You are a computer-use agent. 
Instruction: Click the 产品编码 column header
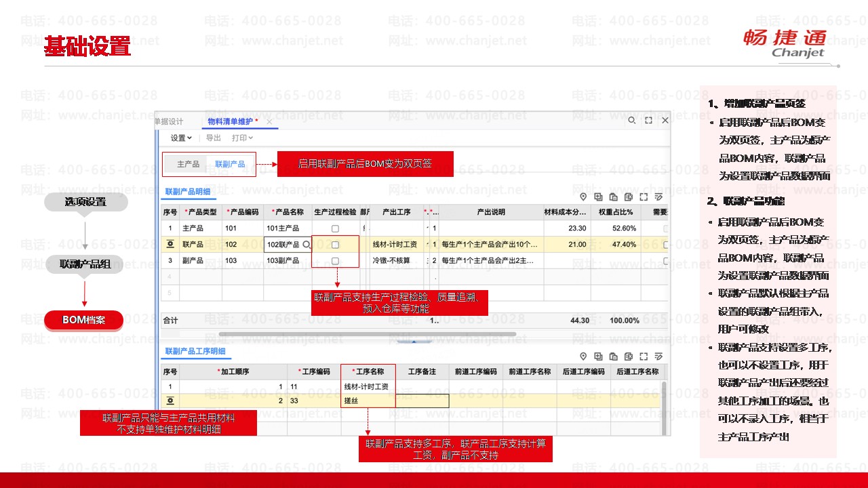(x=243, y=212)
